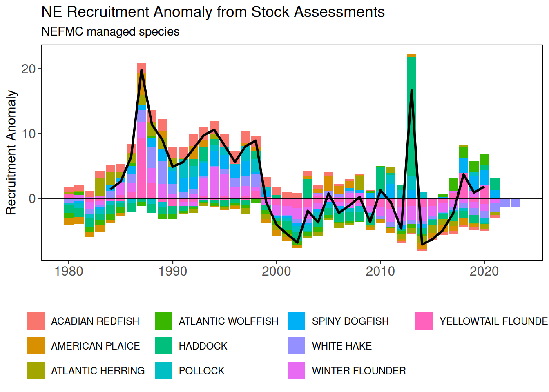Click the American Plaice orange legend swatch

click(x=36, y=346)
